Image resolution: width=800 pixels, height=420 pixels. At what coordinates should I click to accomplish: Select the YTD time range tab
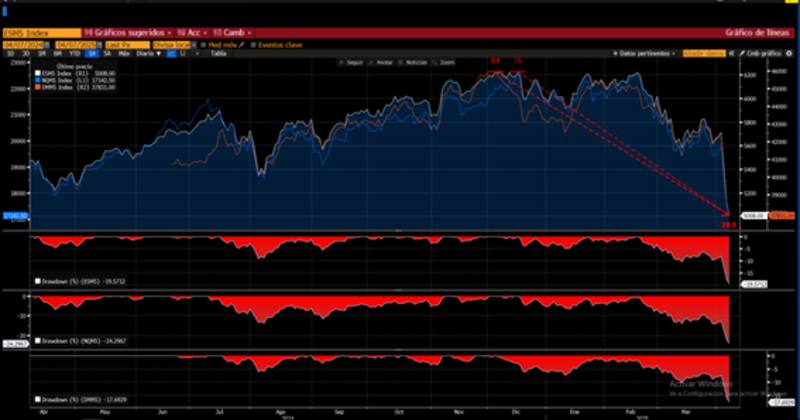tap(73, 54)
